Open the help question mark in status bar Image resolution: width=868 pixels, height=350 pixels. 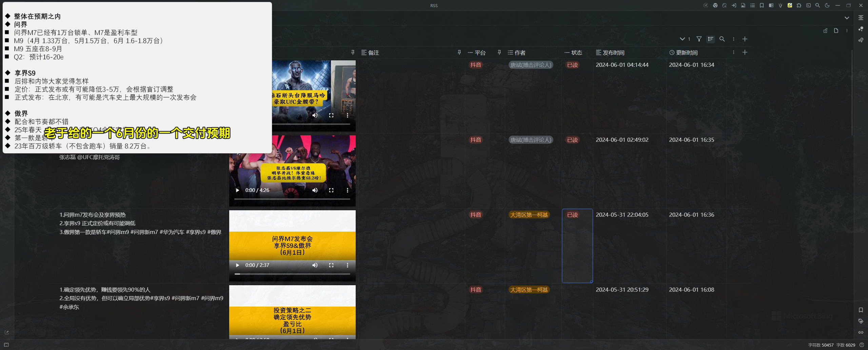point(862,345)
